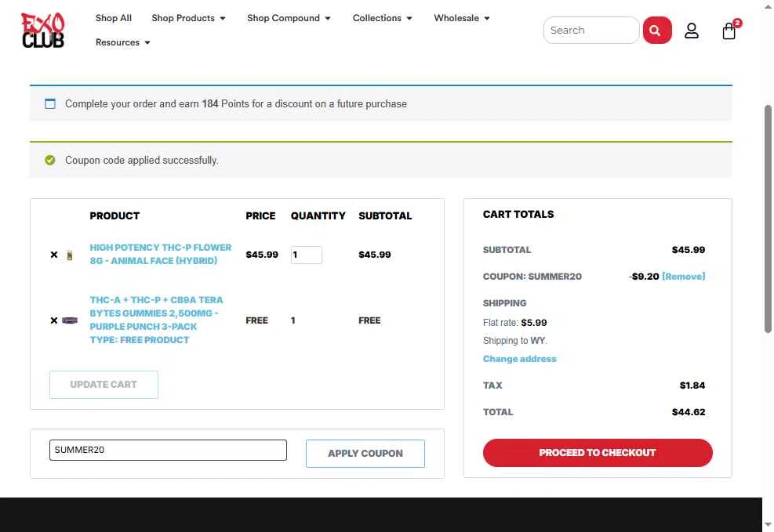Screen dimensions: 774x532
Task: Click the page vertical scrollbar thumb
Action: tap(768, 219)
